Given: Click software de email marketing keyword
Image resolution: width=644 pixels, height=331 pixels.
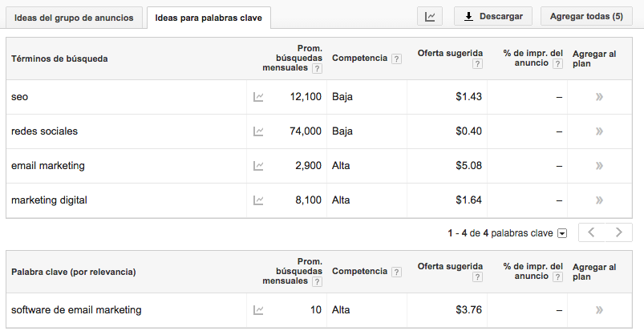Looking at the screenshot, I should [x=76, y=309].
